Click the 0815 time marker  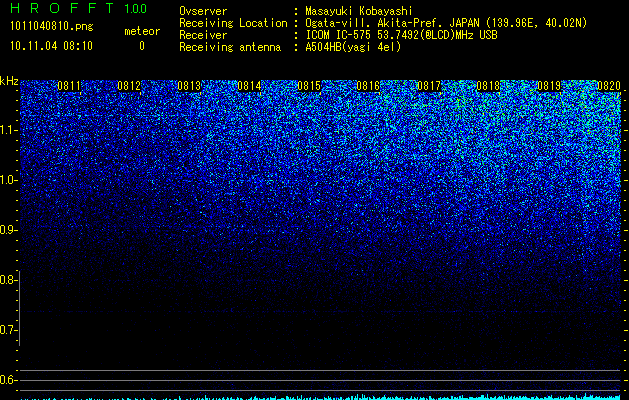coord(309,86)
